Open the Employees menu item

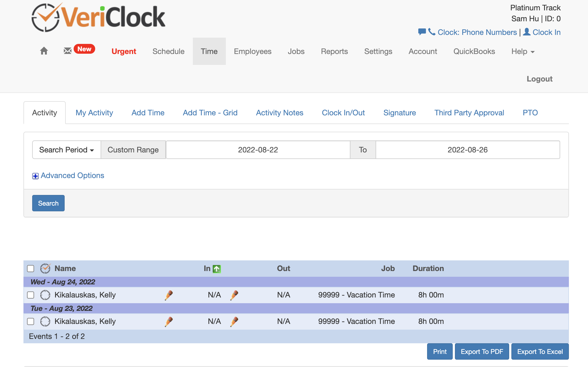click(x=253, y=51)
